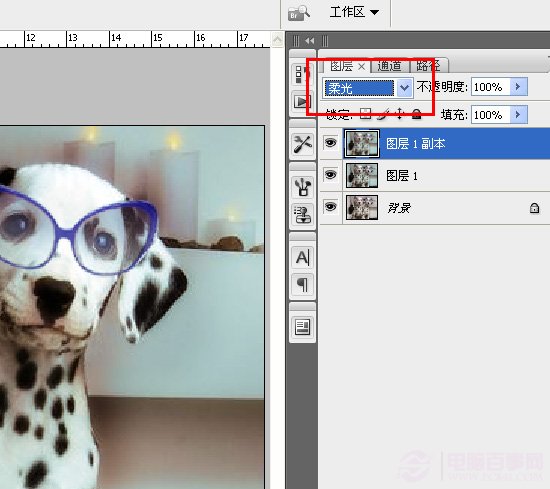Image resolution: width=550 pixels, height=489 pixels.
Task: Open the Clone Source stamp icon
Action: click(303, 214)
